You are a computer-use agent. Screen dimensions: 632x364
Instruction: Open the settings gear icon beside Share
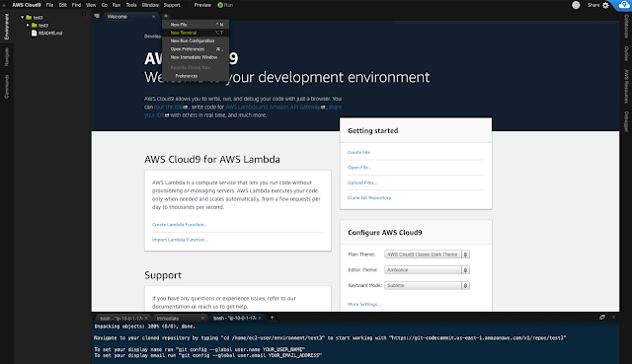(x=605, y=5)
